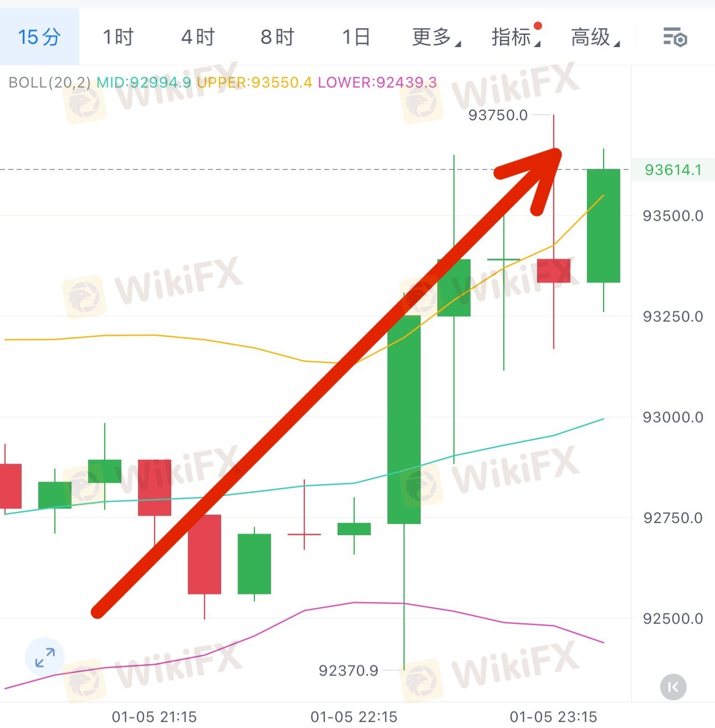715x728 pixels.
Task: Click the current price tag 93614.1
Action: pos(673,170)
